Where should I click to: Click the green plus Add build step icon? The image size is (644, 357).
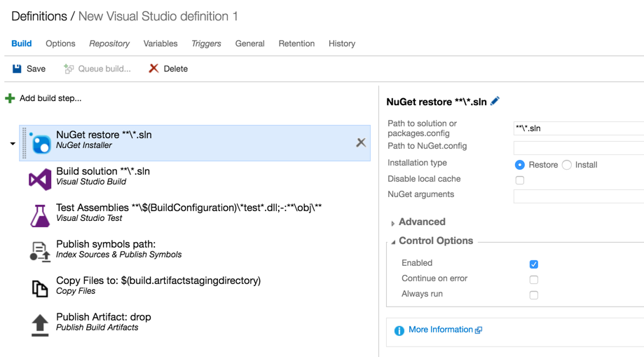pyautogui.click(x=10, y=98)
